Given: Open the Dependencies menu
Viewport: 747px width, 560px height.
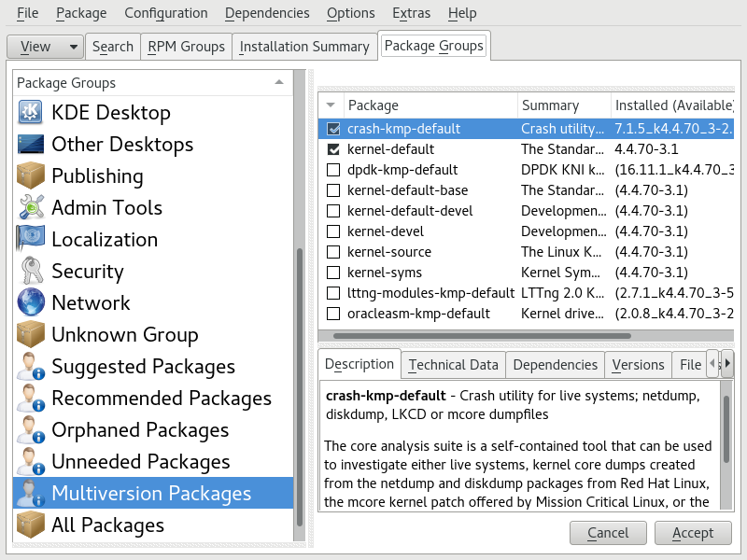Looking at the screenshot, I should click(x=267, y=13).
